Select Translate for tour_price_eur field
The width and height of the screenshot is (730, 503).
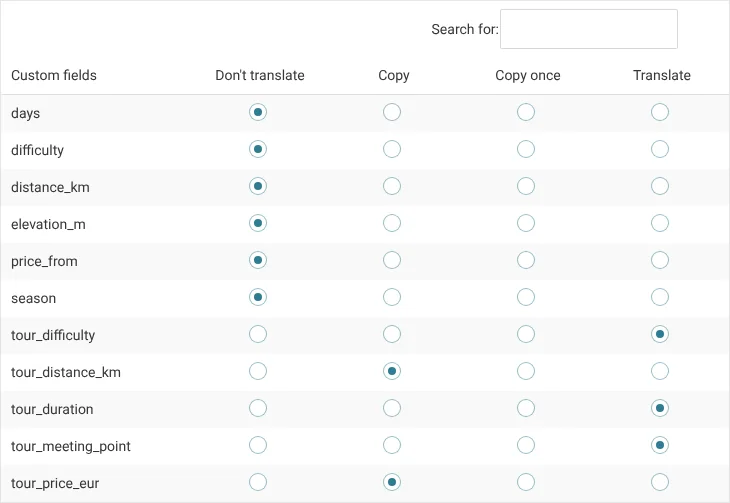tap(660, 482)
